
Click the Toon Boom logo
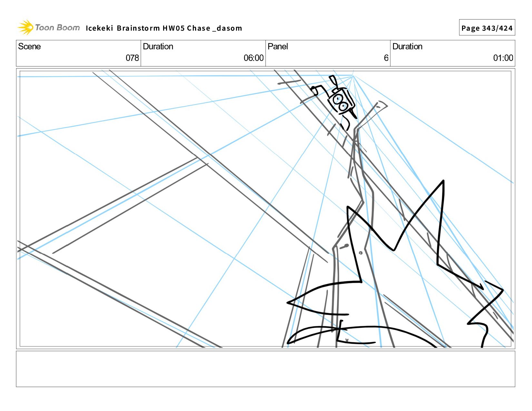pyautogui.click(x=48, y=27)
